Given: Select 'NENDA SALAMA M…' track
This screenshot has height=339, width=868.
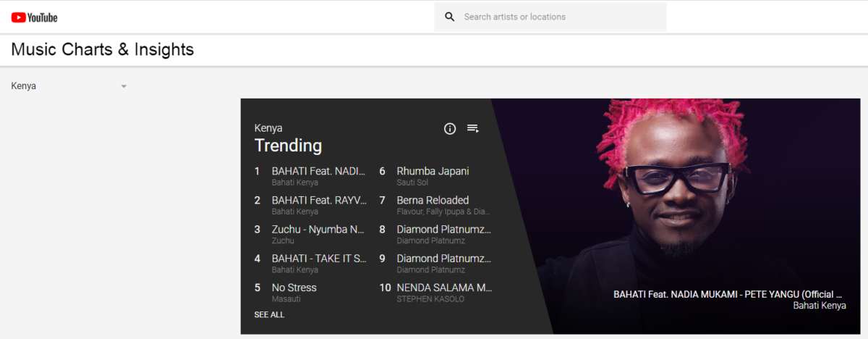Looking at the screenshot, I should click(444, 287).
